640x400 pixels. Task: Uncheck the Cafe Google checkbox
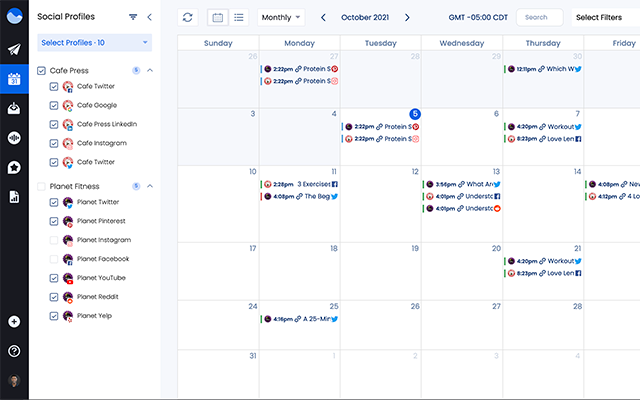tap(54, 105)
